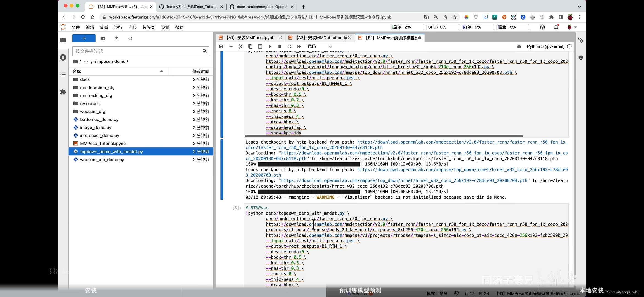Open the webcam_cfg folder
The height and width of the screenshot is (297, 644).
141,112
